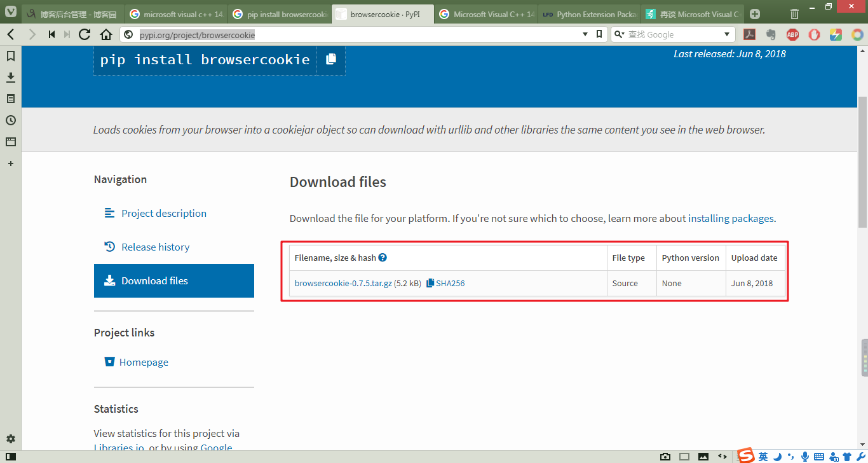Open installing packages link
868x463 pixels.
[x=731, y=218]
